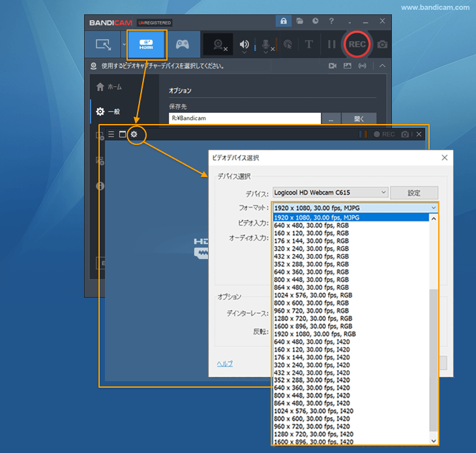Click broadcast signal icon in status bar
Viewport: 476px width, 453px height.
click(x=362, y=66)
